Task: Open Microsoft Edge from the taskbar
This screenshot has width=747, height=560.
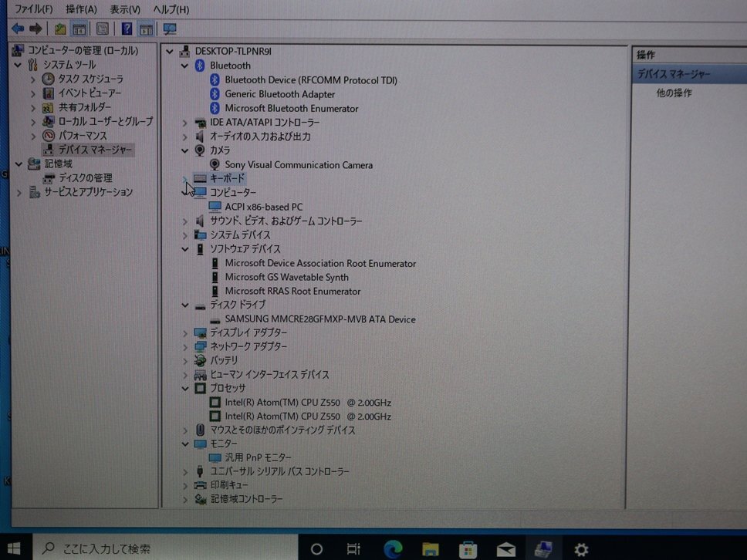Action: click(x=393, y=549)
